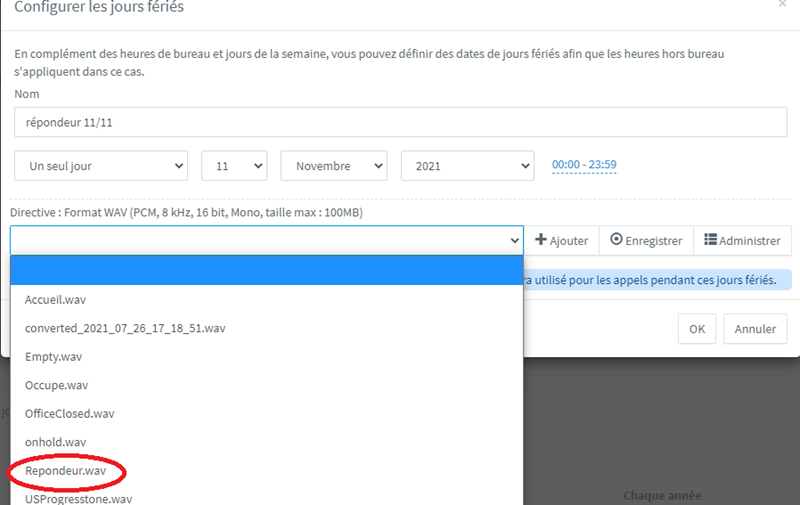The image size is (800, 505).
Task: Choose converted_2021_07_26_17_18_51.wav option
Action: tap(125, 328)
